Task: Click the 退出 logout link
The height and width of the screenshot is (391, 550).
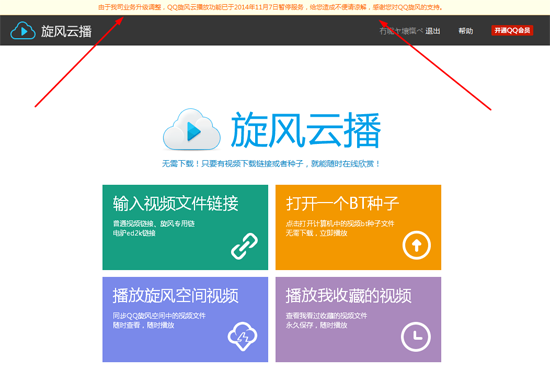Action: point(433,31)
